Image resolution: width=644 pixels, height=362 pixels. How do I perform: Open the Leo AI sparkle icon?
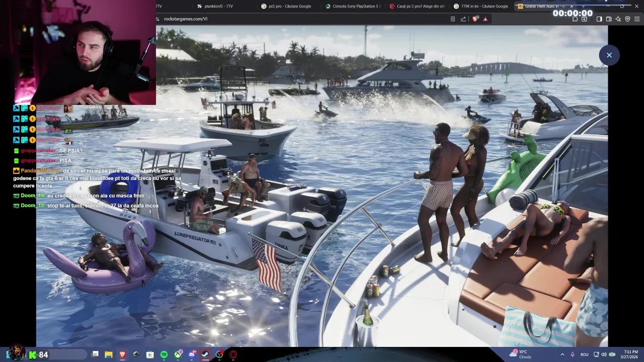pyautogui.click(x=618, y=19)
